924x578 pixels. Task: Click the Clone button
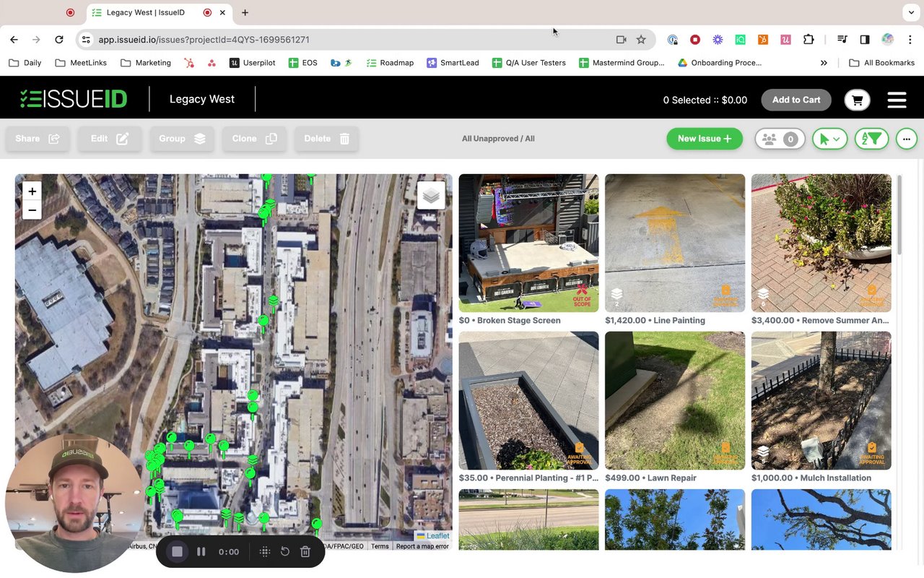[x=254, y=139]
